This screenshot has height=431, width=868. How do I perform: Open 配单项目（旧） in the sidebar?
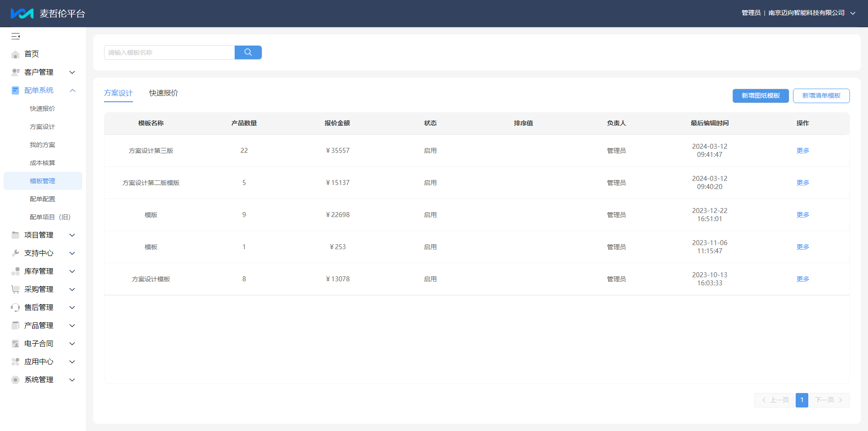point(50,217)
